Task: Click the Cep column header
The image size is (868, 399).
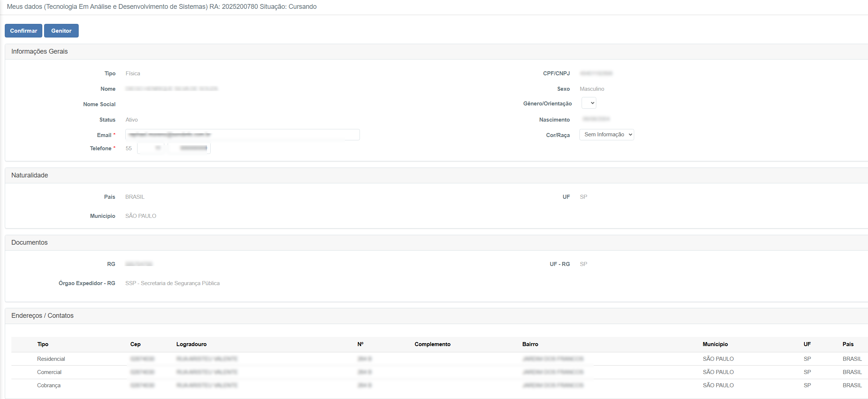Action: click(135, 344)
